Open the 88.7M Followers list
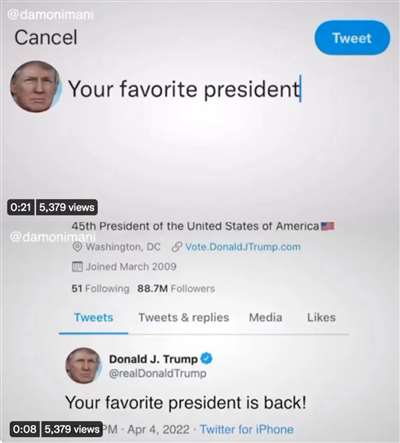The width and height of the screenshot is (400, 443). click(176, 289)
